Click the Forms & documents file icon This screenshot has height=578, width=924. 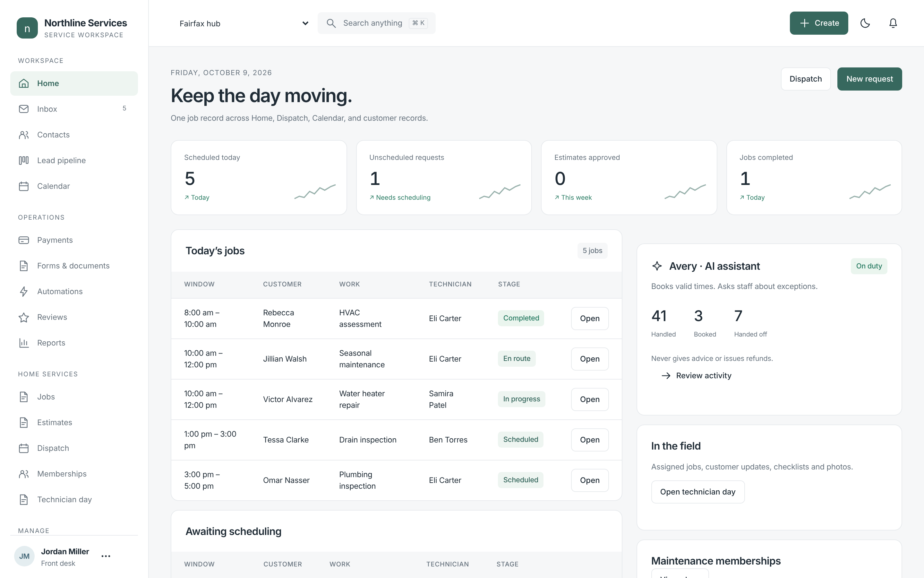[x=24, y=266]
